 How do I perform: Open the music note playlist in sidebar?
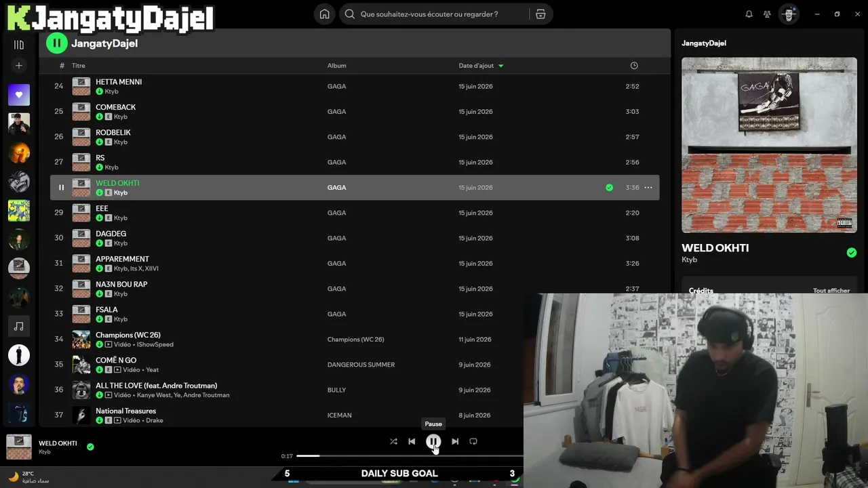point(19,327)
